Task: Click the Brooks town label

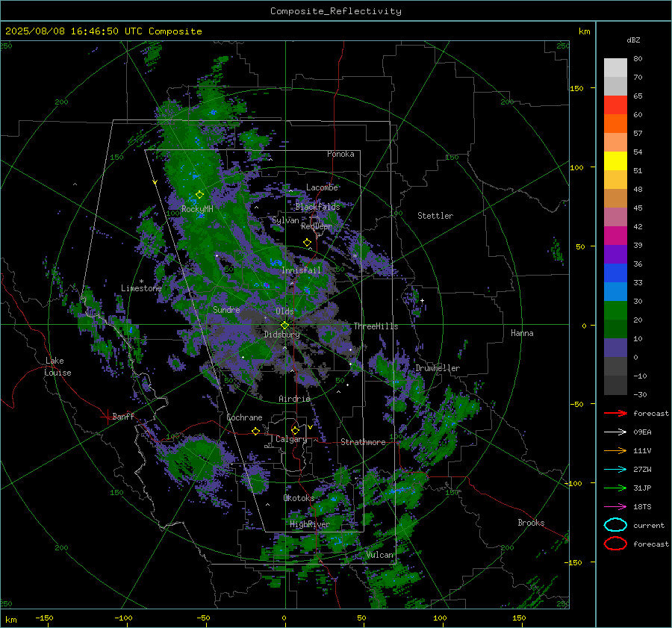Action: [x=531, y=523]
